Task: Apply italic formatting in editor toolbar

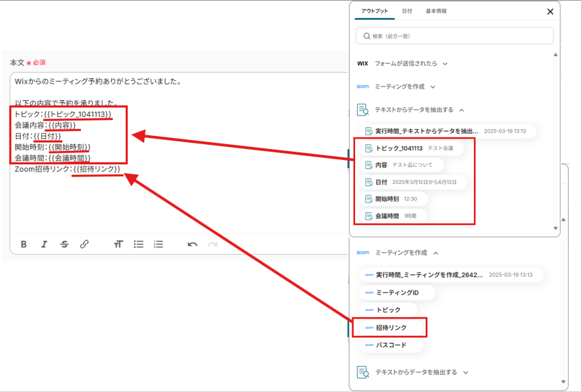Action: click(x=44, y=244)
